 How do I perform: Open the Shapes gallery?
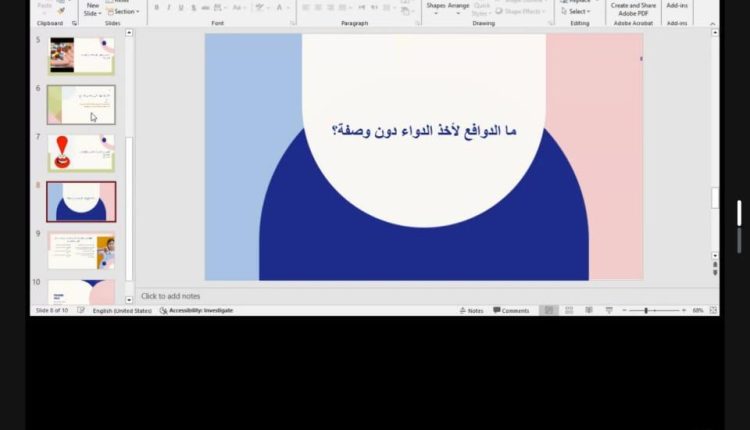(x=435, y=6)
